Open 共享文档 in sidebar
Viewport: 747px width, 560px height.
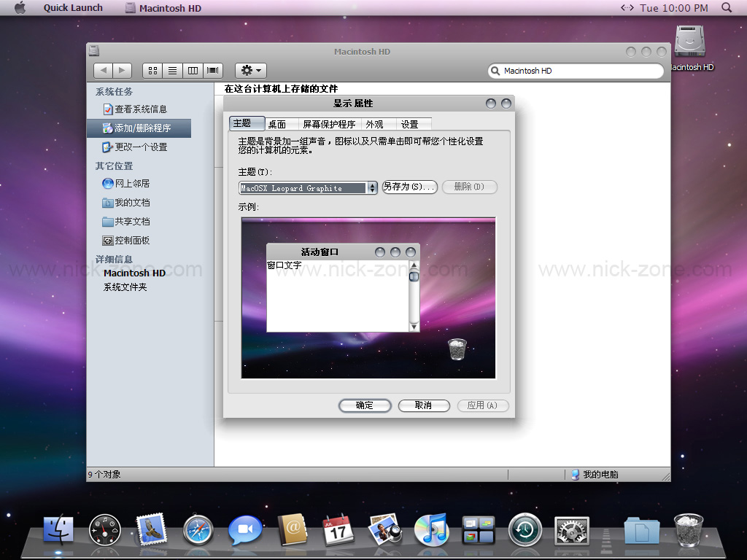126,222
